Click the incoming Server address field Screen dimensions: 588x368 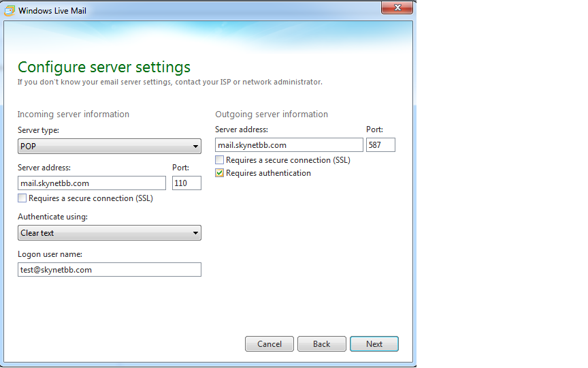coord(91,183)
